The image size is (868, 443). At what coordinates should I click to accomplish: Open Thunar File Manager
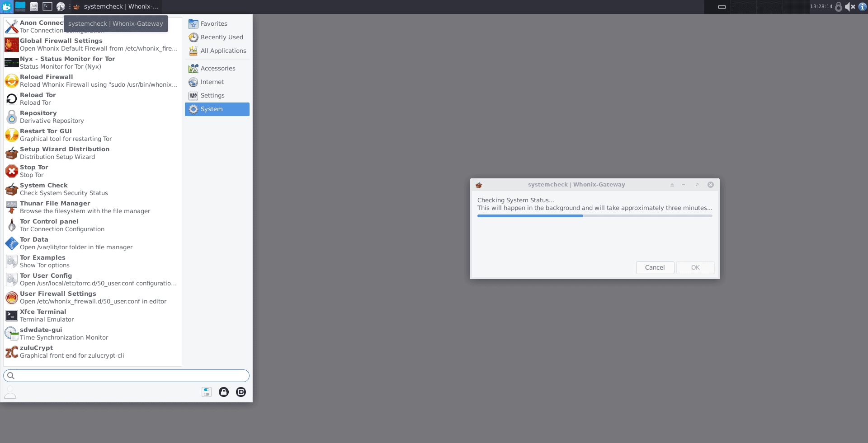[92, 207]
